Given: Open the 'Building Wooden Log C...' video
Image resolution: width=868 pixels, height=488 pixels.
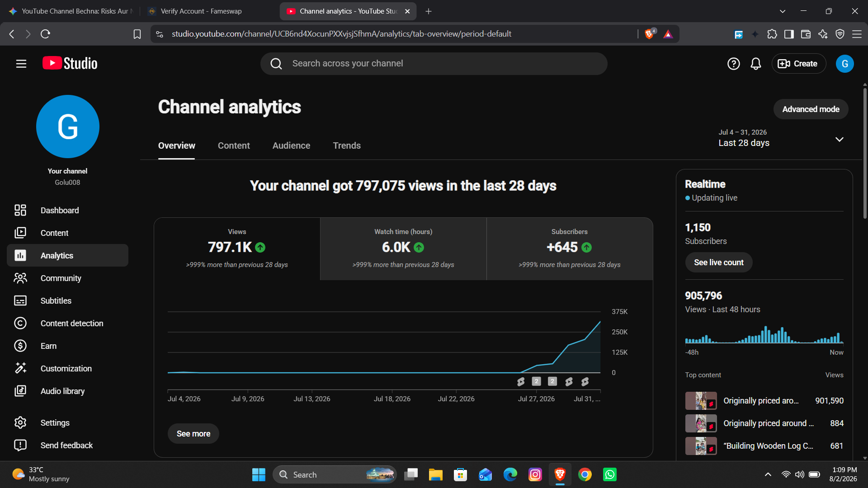Looking at the screenshot, I should tap(764, 446).
